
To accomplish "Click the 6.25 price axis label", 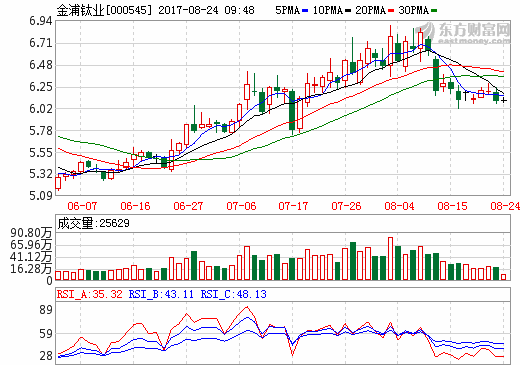I will [x=41, y=87].
